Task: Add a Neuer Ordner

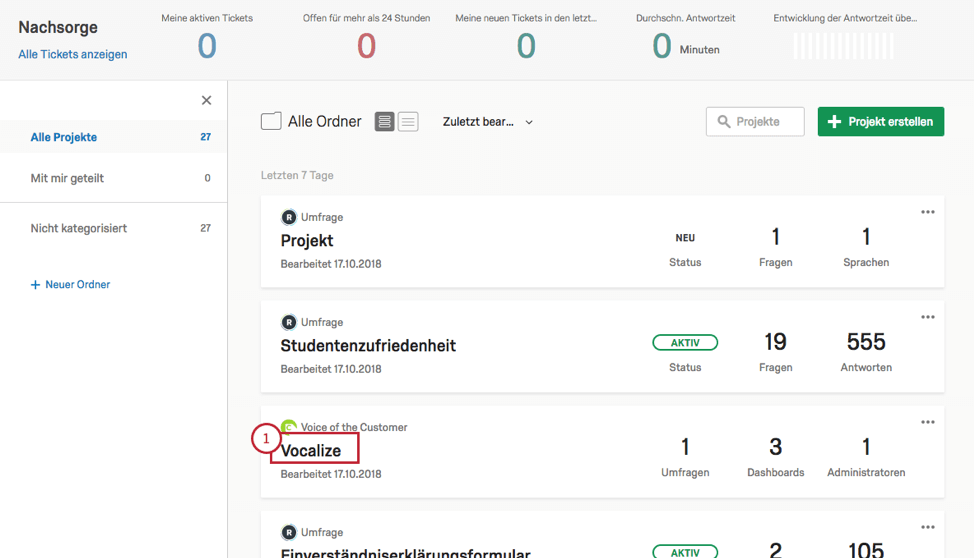Action: pos(70,284)
